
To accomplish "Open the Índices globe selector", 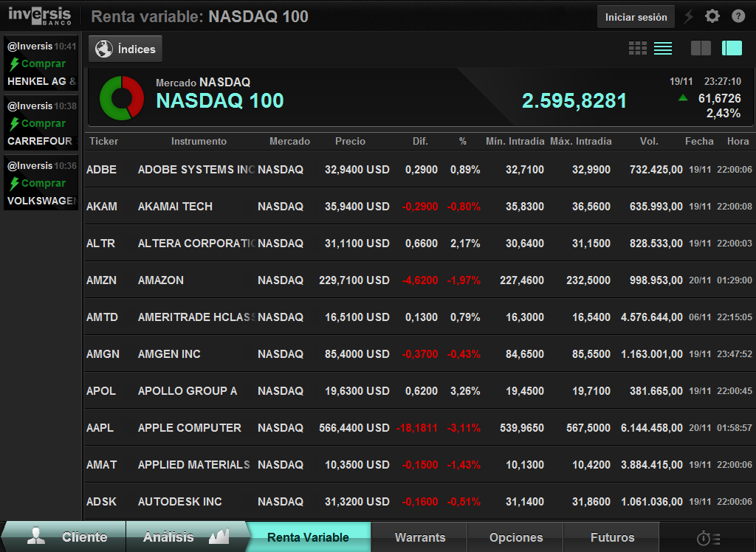I will point(126,49).
